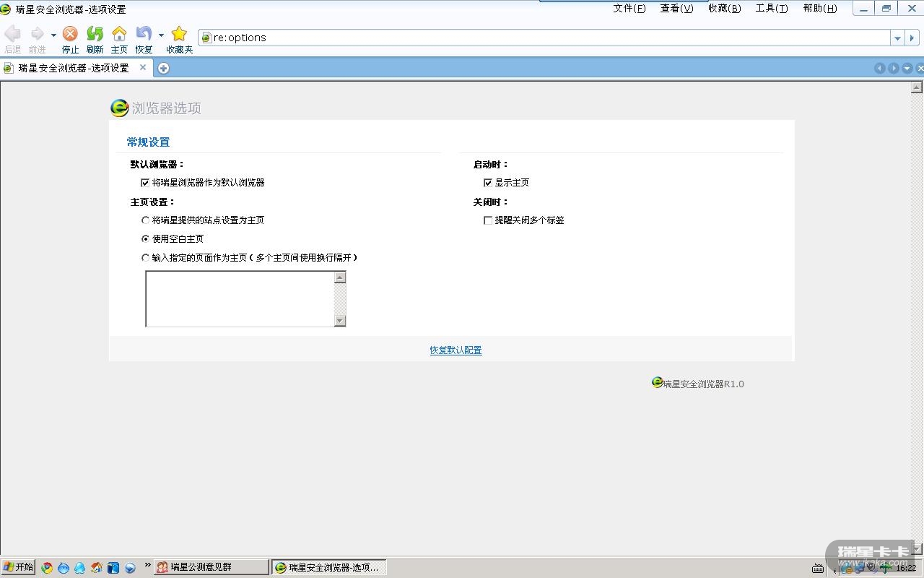Click the browser logo in the title bar
The width and height of the screenshot is (924, 578).
click(6, 9)
